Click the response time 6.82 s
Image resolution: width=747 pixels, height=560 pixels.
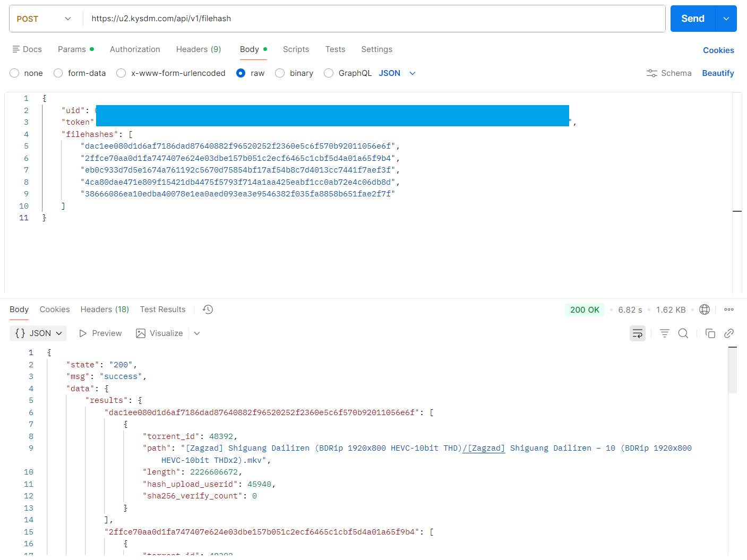pyautogui.click(x=630, y=310)
